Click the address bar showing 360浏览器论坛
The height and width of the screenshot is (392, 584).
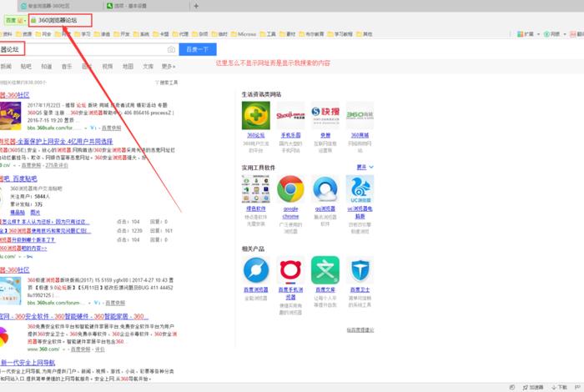[60, 20]
